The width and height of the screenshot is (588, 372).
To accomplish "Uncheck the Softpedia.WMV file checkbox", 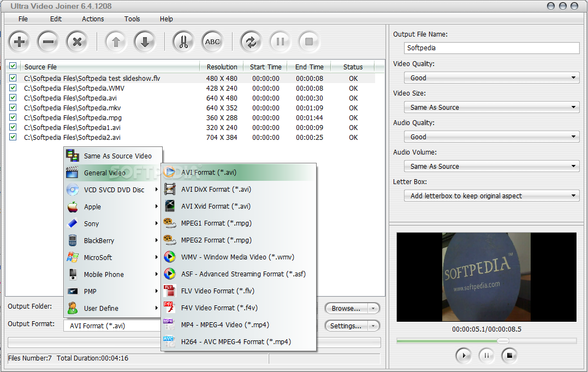I will pyautogui.click(x=13, y=88).
